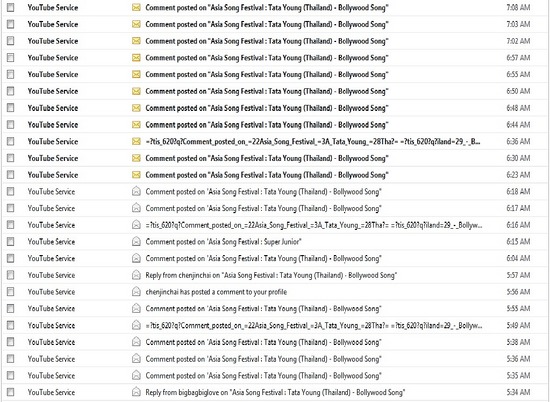
Task: Click the read envelope icon beside the bigbagbiglove reply email
Action: [136, 392]
